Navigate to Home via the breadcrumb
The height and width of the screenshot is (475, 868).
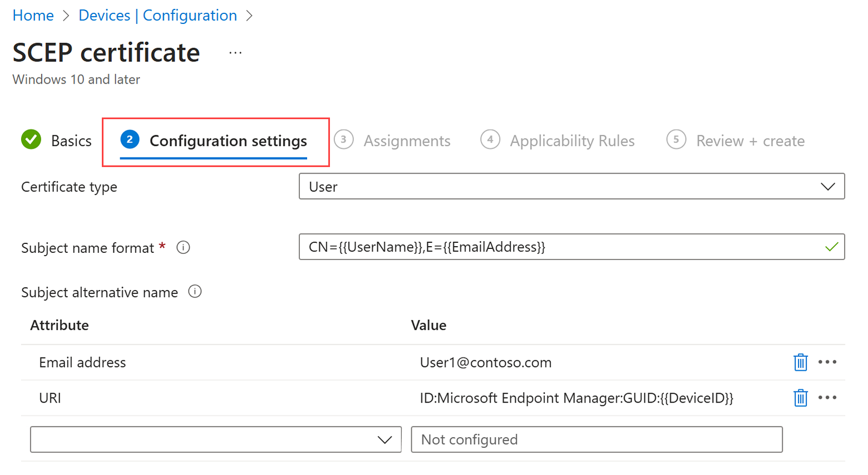click(x=32, y=15)
